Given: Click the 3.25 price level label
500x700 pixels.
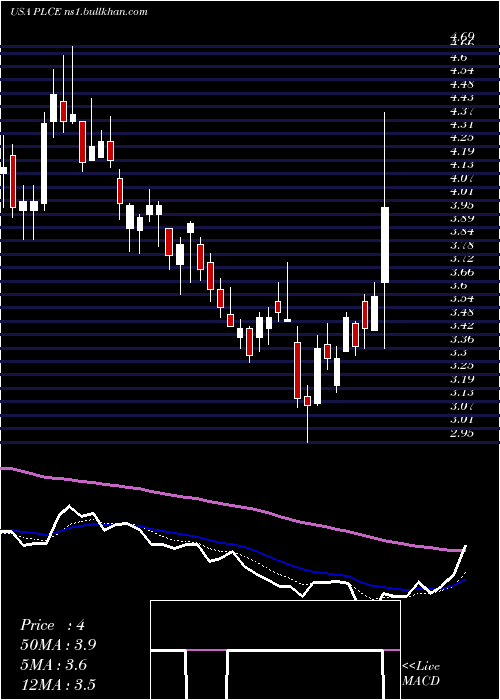Looking at the screenshot, I should (x=462, y=366).
